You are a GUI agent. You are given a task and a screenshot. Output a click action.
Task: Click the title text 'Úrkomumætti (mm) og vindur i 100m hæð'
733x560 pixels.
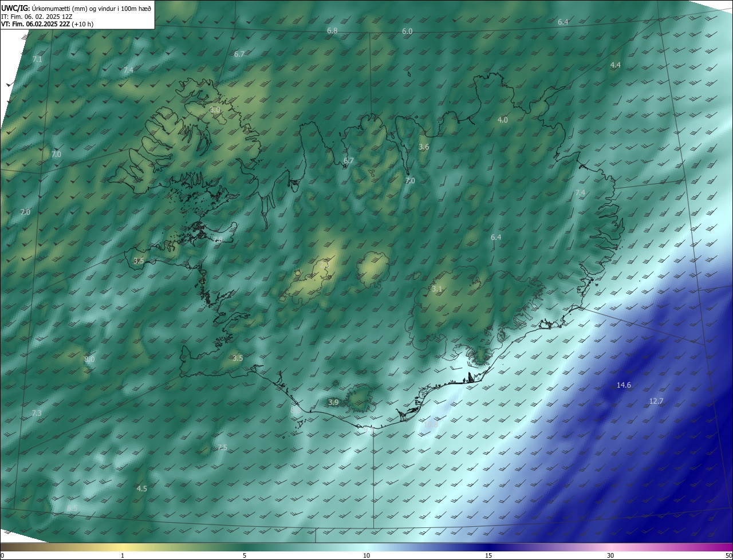point(92,8)
